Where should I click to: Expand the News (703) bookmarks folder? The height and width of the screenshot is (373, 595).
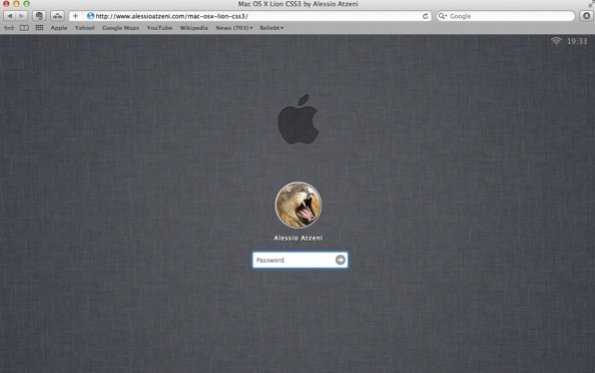[x=234, y=28]
